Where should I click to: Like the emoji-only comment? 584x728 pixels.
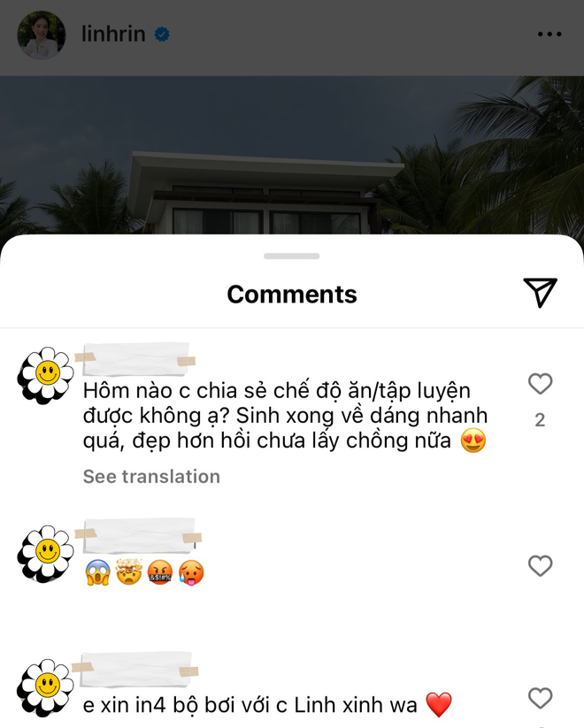pos(540,566)
